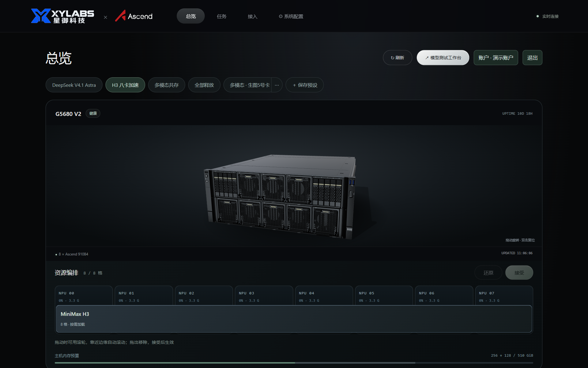Click the Ascend logo
588x368 pixels.
[134, 16]
